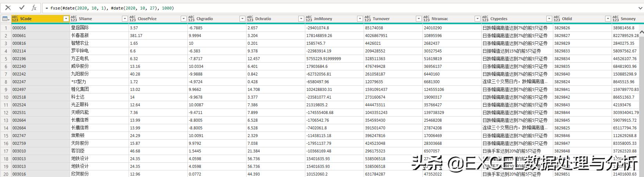
Task: Change data type icon of Dchratio column
Action: pos(250,19)
